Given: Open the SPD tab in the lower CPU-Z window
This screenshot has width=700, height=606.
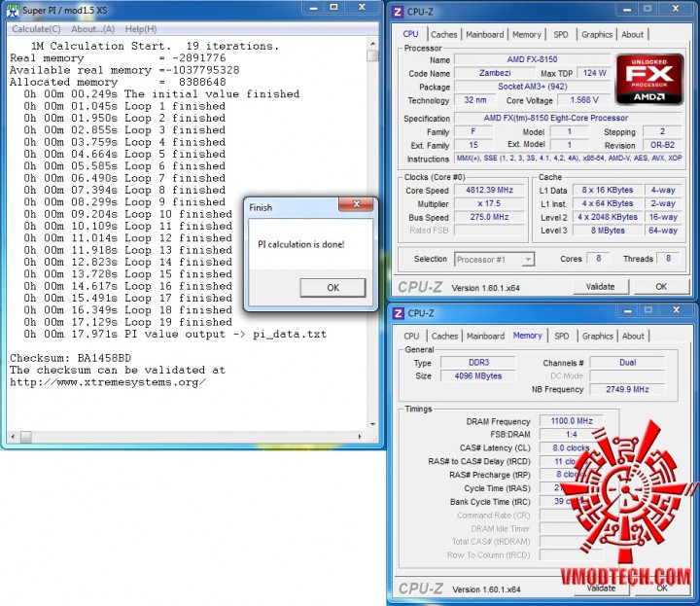Looking at the screenshot, I should (561, 336).
